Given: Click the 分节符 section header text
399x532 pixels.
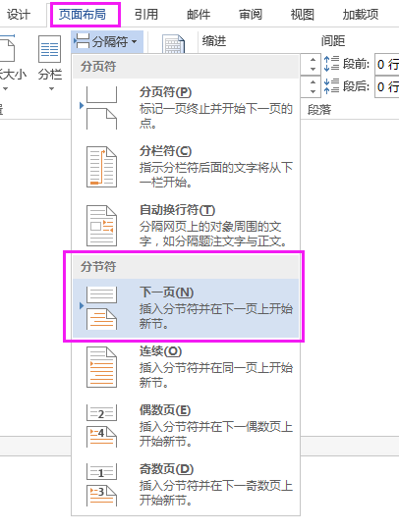Looking at the screenshot, I should pos(98,267).
